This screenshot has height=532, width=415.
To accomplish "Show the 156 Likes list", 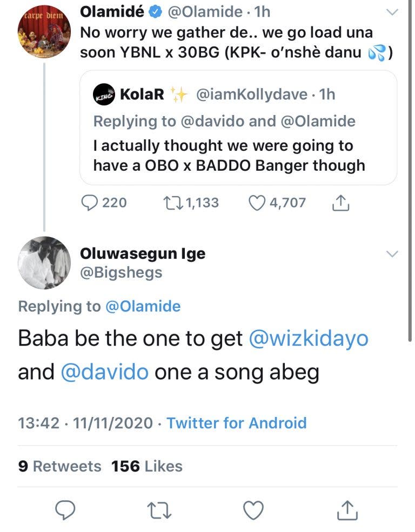I will coord(147,466).
